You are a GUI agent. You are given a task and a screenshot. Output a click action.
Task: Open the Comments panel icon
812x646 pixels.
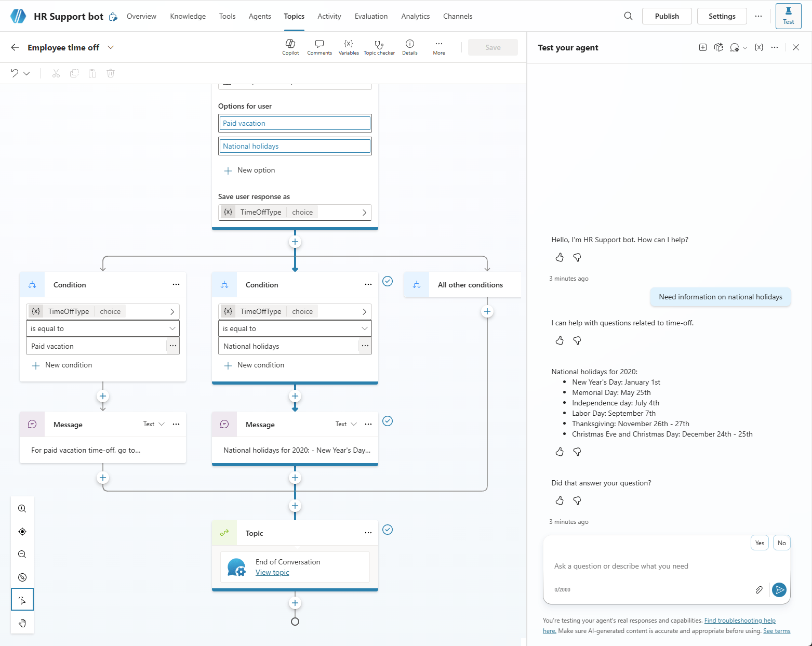[x=320, y=47]
